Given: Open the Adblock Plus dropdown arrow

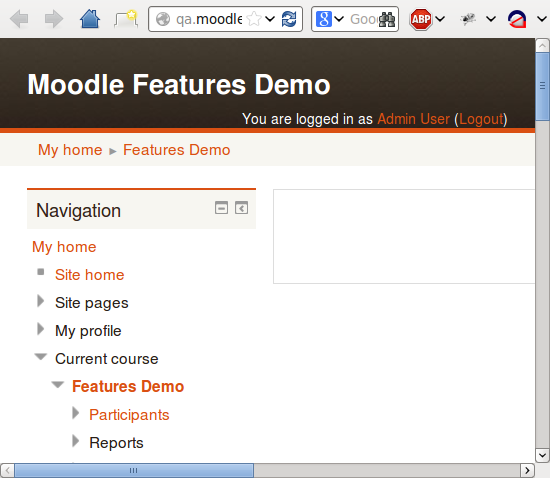Looking at the screenshot, I should [440, 19].
